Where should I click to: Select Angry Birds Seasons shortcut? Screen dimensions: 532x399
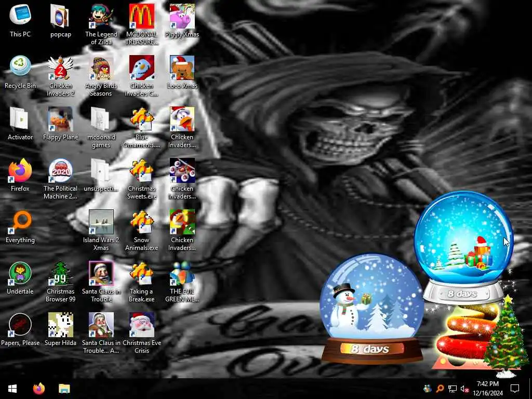pos(101,76)
